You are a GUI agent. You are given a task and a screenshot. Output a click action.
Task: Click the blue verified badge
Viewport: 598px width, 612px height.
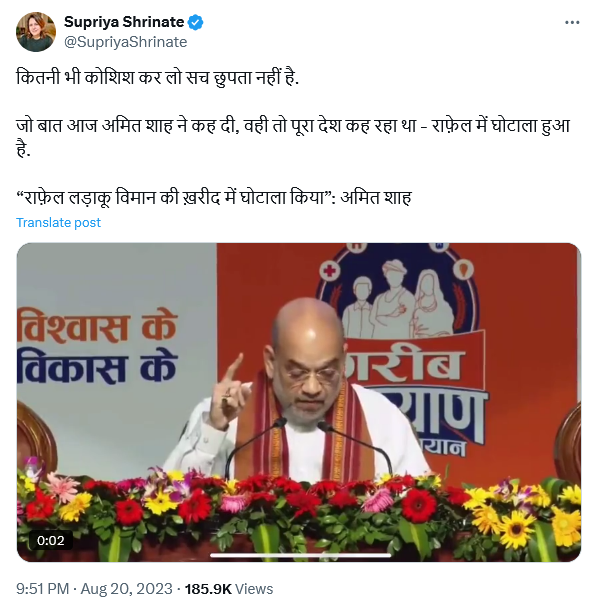[x=196, y=22]
